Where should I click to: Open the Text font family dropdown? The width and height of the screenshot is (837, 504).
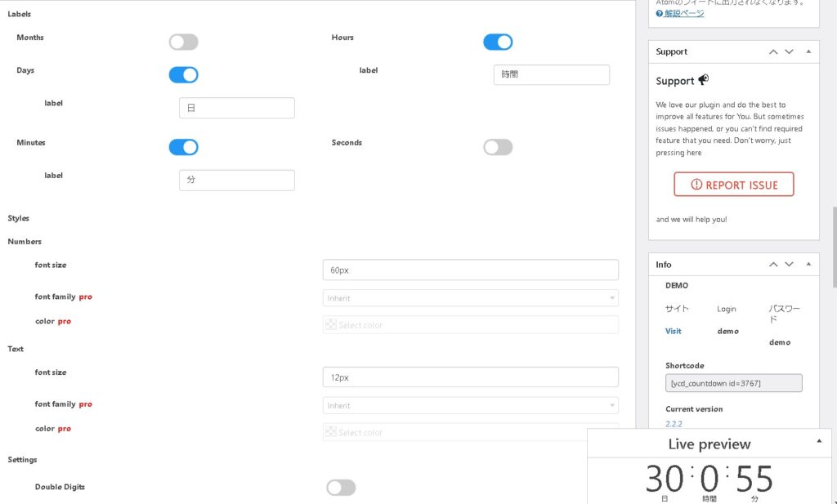coord(470,405)
